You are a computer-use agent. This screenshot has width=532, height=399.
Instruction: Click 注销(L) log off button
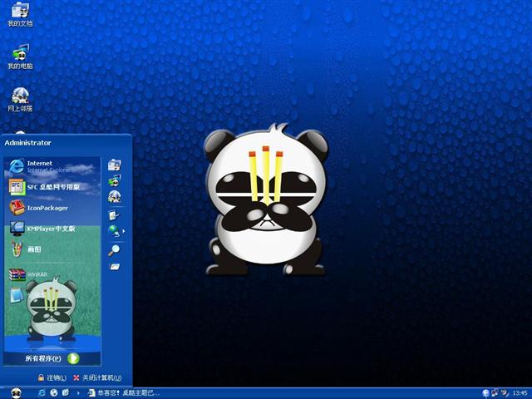coord(52,377)
